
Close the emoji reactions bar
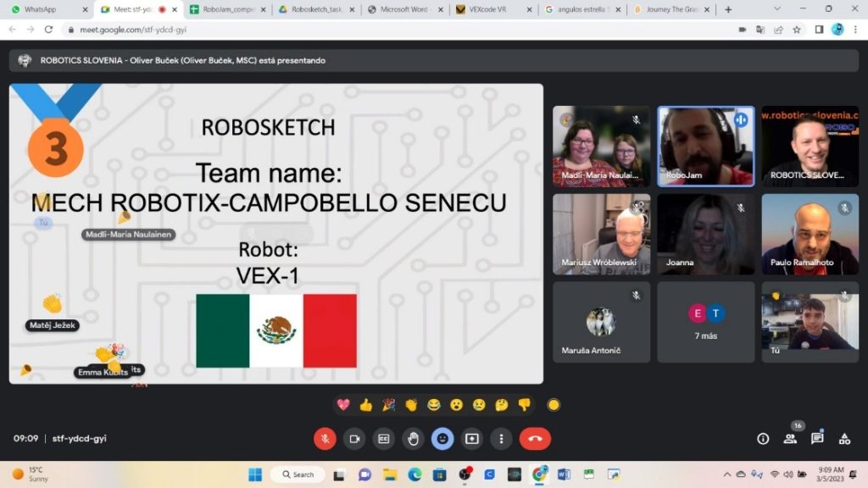pyautogui.click(x=442, y=439)
